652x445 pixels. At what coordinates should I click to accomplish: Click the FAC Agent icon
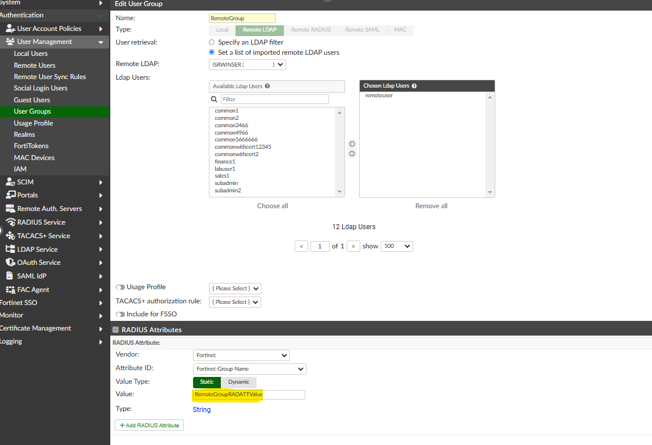click(x=10, y=289)
